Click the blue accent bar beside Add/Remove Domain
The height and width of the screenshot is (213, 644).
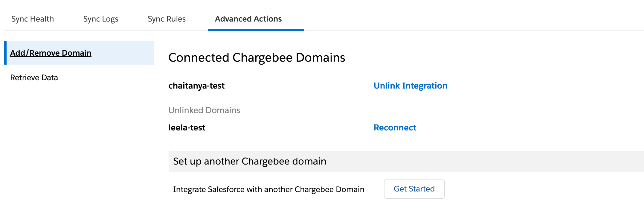tap(5, 53)
